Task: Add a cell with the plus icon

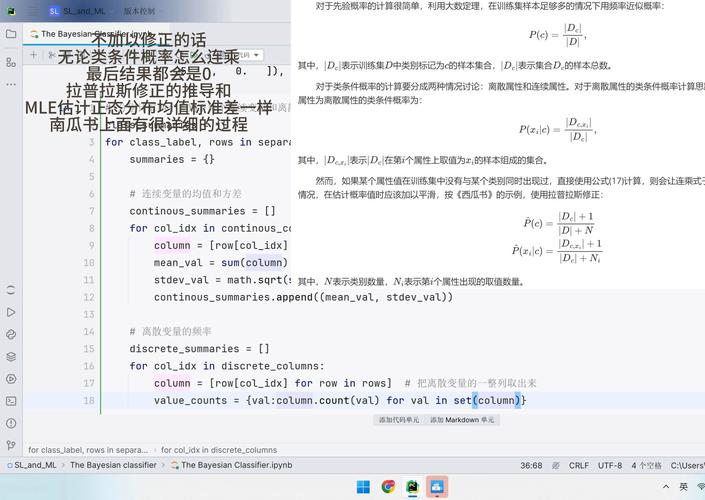Action: pos(33,55)
